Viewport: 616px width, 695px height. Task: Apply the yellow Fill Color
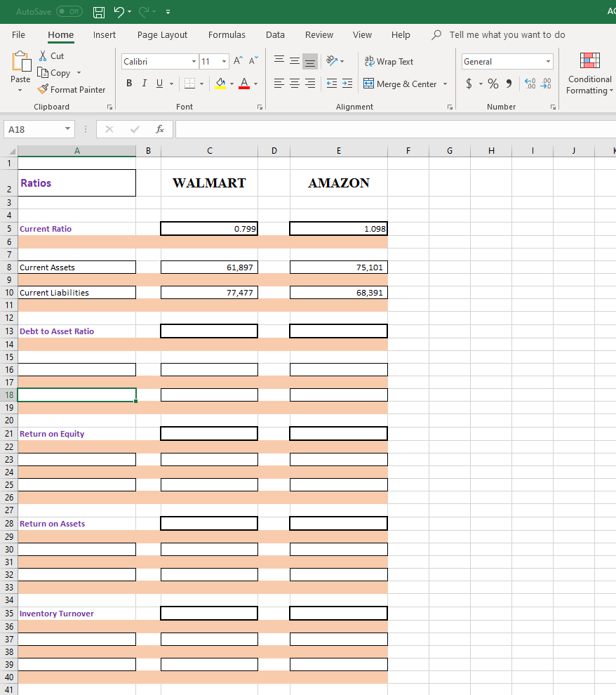pos(220,84)
